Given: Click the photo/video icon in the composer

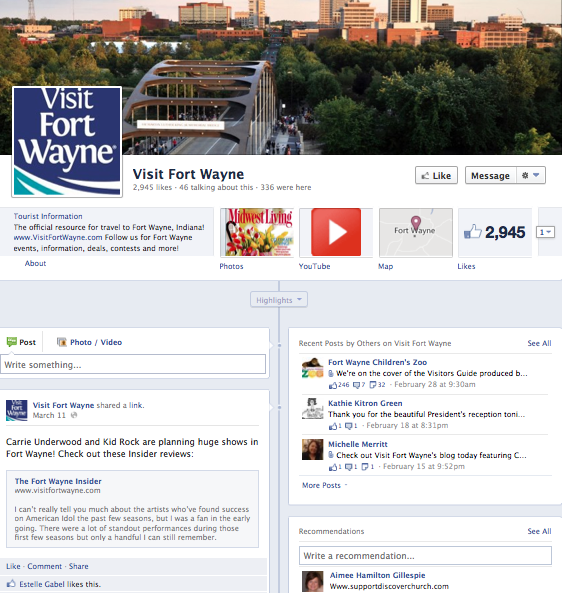Looking at the screenshot, I should click(62, 342).
